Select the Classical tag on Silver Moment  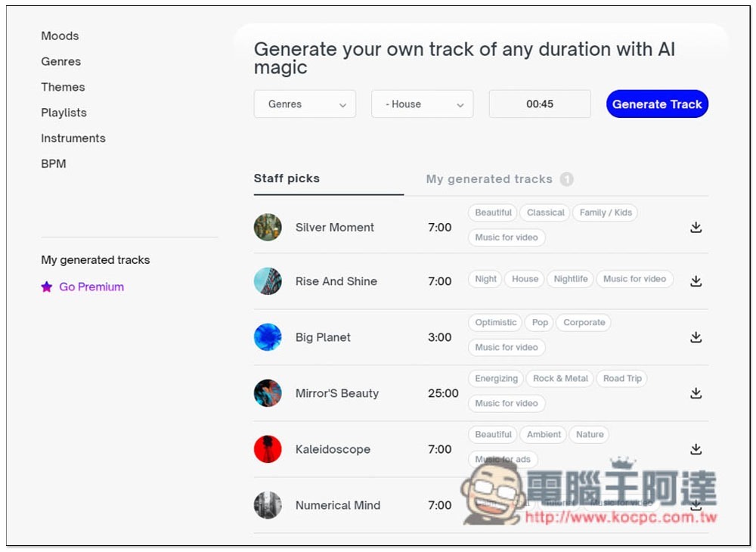[x=545, y=212]
